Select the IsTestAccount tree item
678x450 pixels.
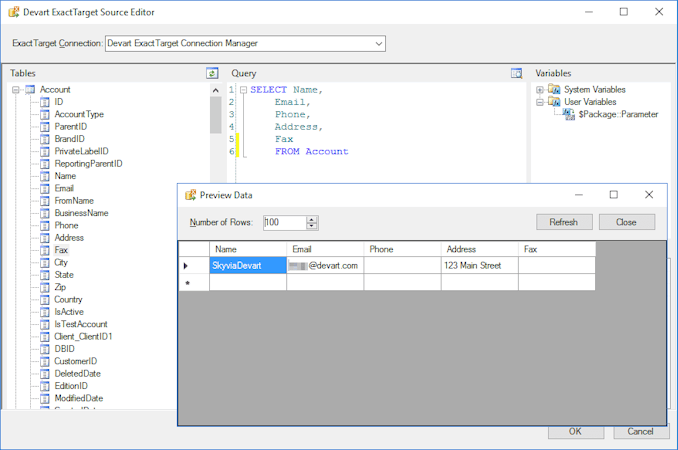[x=81, y=324]
